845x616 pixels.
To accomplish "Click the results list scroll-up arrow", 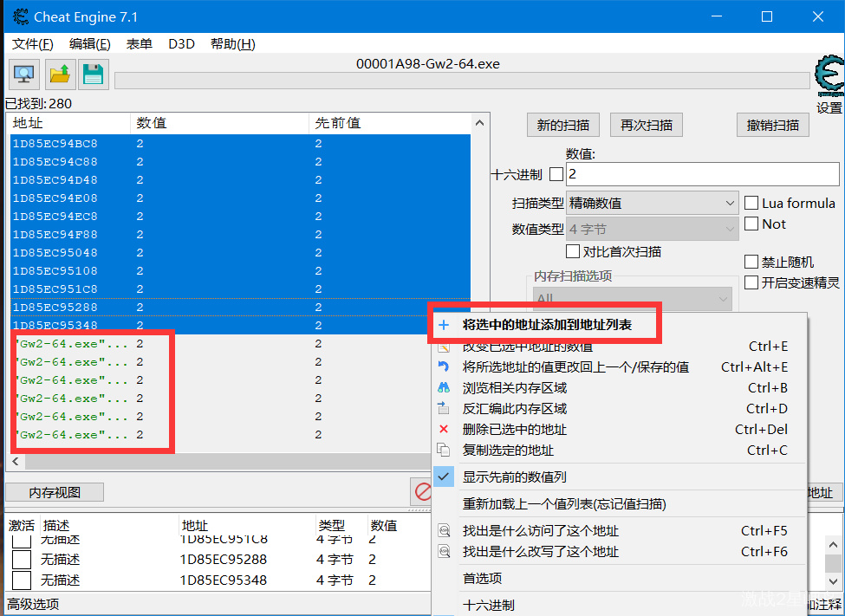I will pyautogui.click(x=479, y=123).
